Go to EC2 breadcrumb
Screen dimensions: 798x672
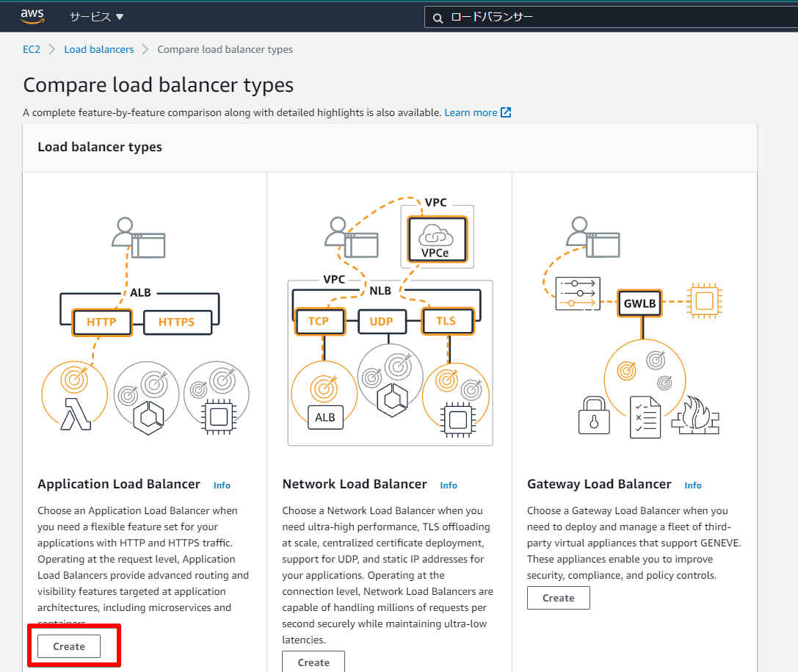pos(32,49)
